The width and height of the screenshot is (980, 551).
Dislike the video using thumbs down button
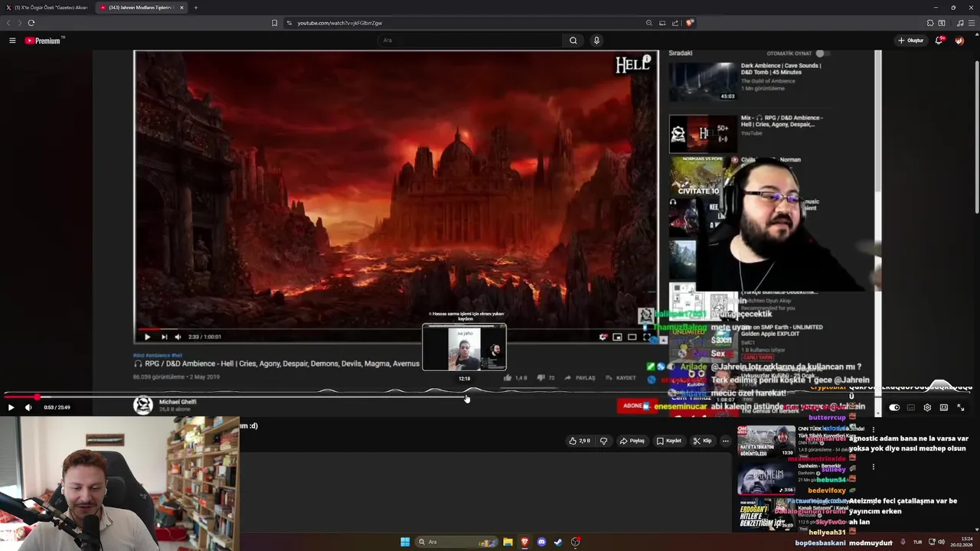[603, 441]
